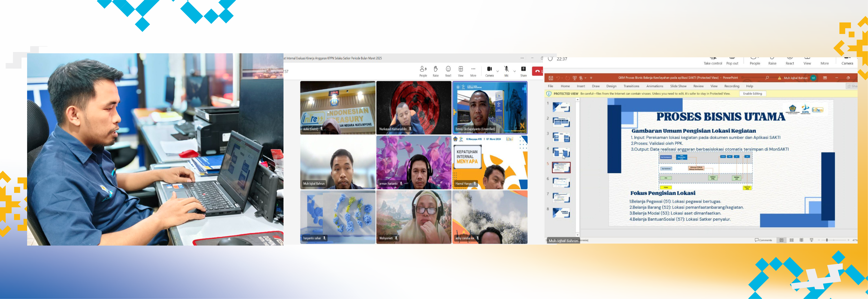Screen dimensions: 868x299
Task: Click Take control in shared-screen meeting
Action: click(713, 62)
